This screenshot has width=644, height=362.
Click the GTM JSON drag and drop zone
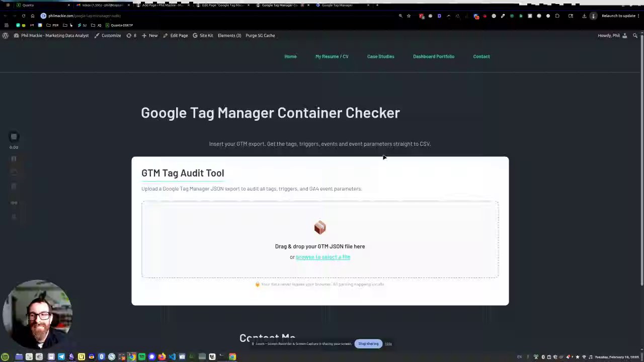pyautogui.click(x=320, y=240)
